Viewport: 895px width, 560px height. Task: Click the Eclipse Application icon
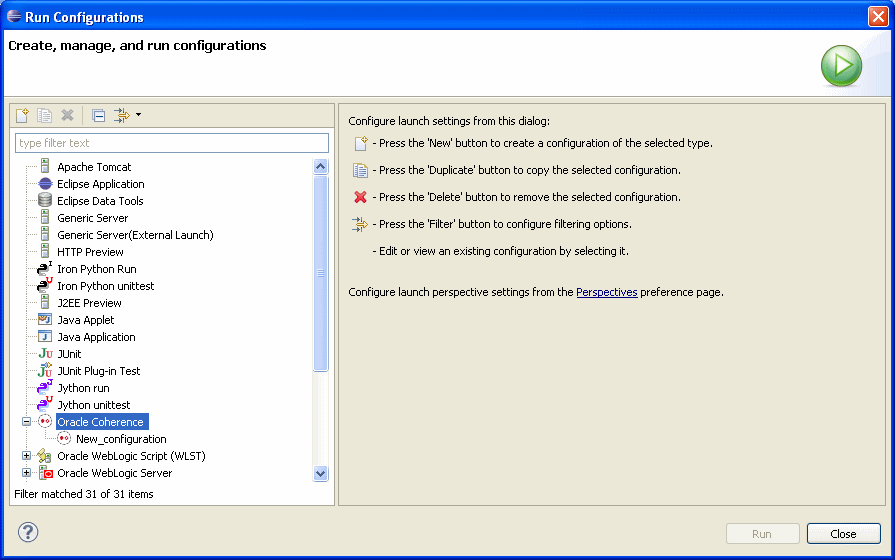(45, 184)
